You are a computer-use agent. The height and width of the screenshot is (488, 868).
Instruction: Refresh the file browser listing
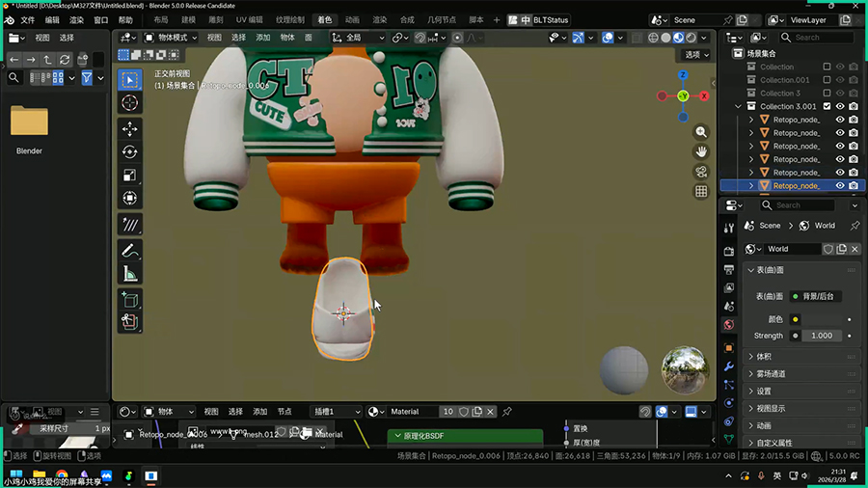(65, 59)
